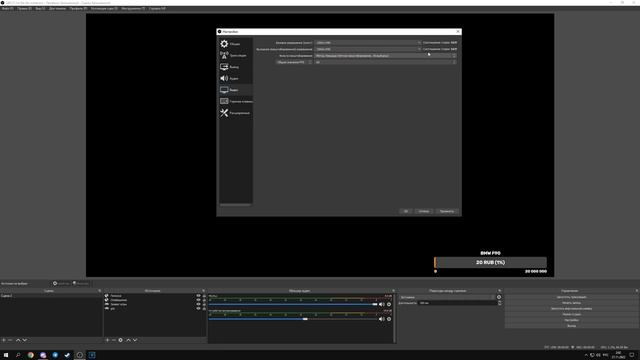The width and height of the screenshot is (640, 360).
Task: Adjust the transition duration stepper arrows
Action: 499,303
